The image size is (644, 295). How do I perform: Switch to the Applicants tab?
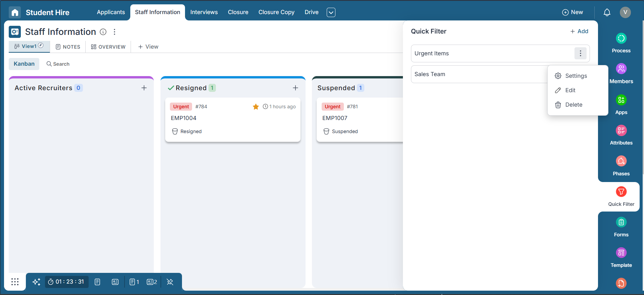[x=111, y=12]
